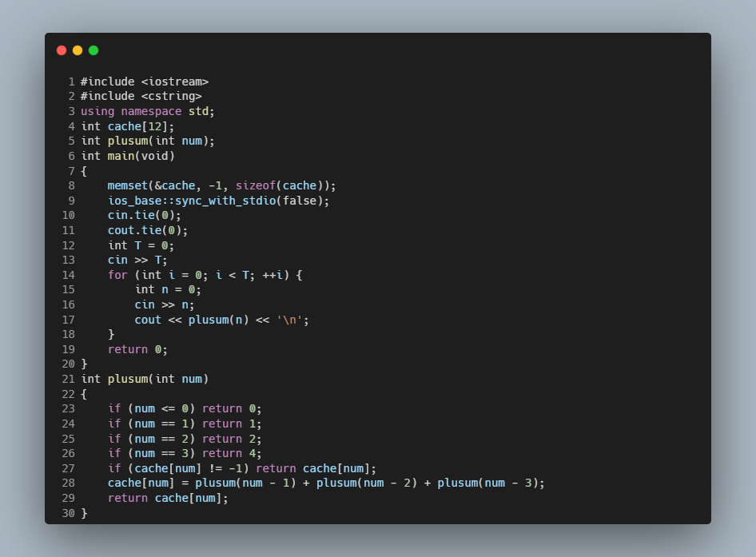The height and width of the screenshot is (557, 756).
Task: Click 'int main(void)' text
Action: [x=128, y=156]
